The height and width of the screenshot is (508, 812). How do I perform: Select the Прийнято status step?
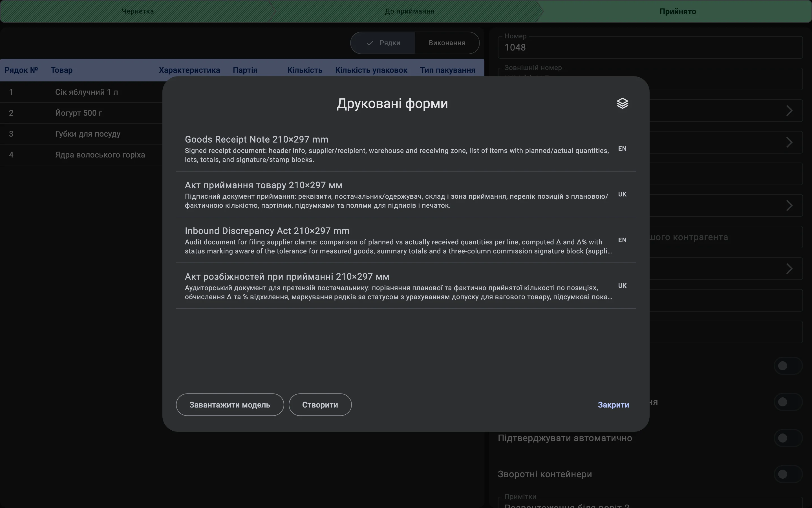(x=678, y=11)
